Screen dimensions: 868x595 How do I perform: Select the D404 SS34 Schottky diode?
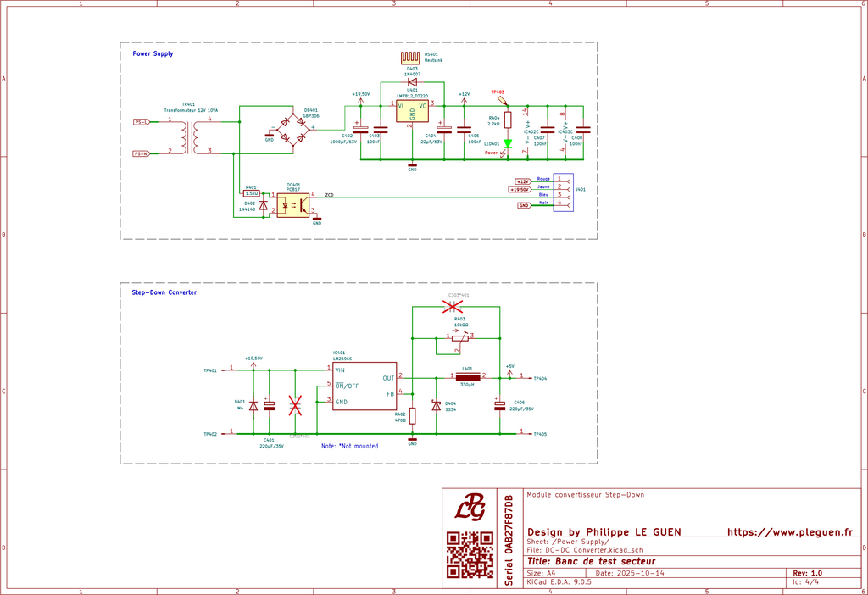pyautogui.click(x=437, y=406)
